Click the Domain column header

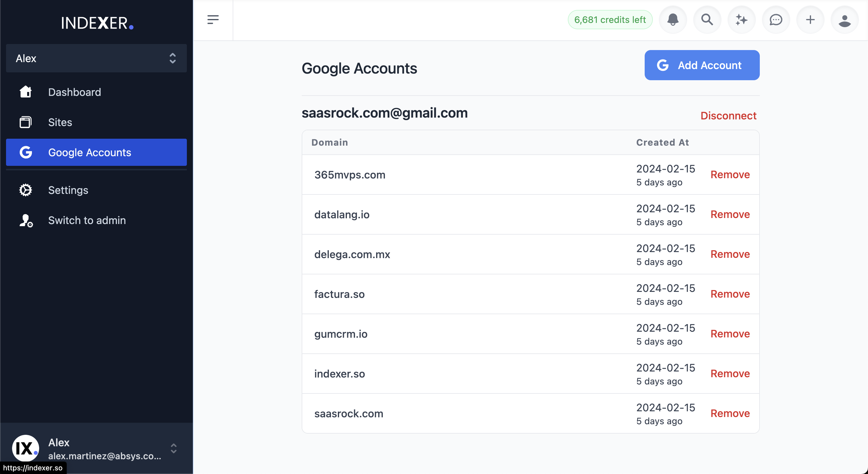[x=329, y=142]
